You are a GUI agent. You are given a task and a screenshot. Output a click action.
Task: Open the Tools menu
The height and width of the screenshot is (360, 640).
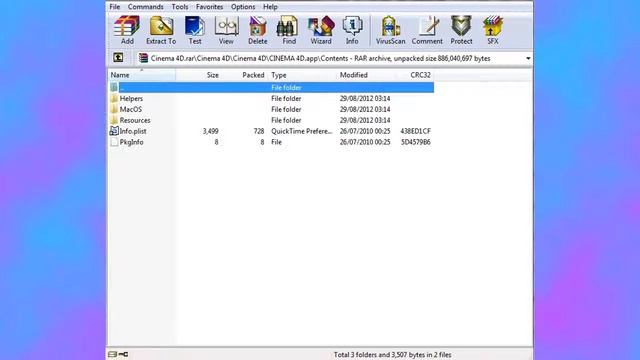[x=180, y=7]
